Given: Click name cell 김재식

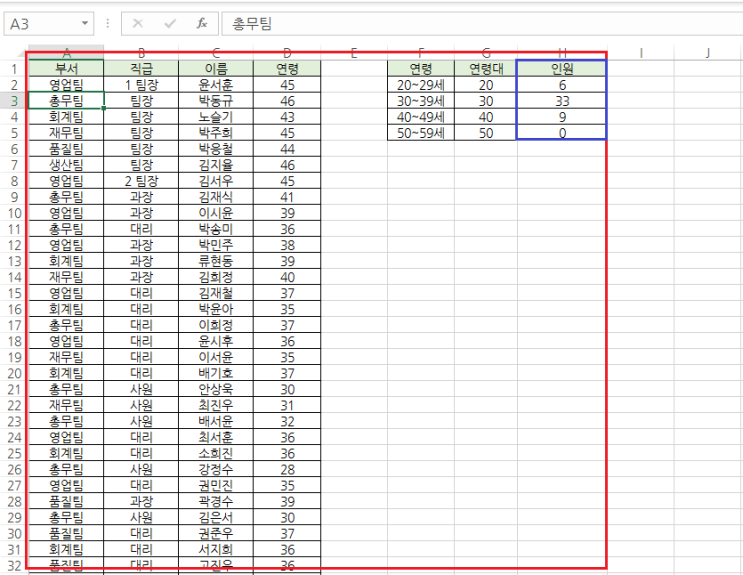Looking at the screenshot, I should pyautogui.click(x=216, y=197).
